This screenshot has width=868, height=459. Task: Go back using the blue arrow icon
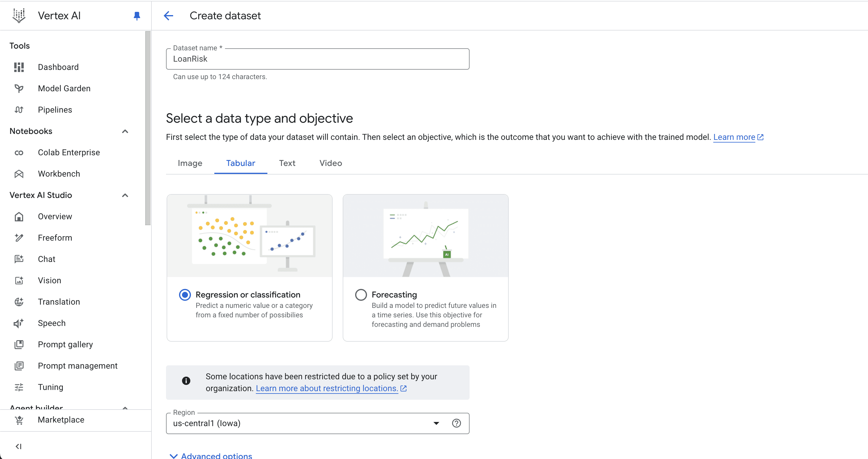[168, 15]
